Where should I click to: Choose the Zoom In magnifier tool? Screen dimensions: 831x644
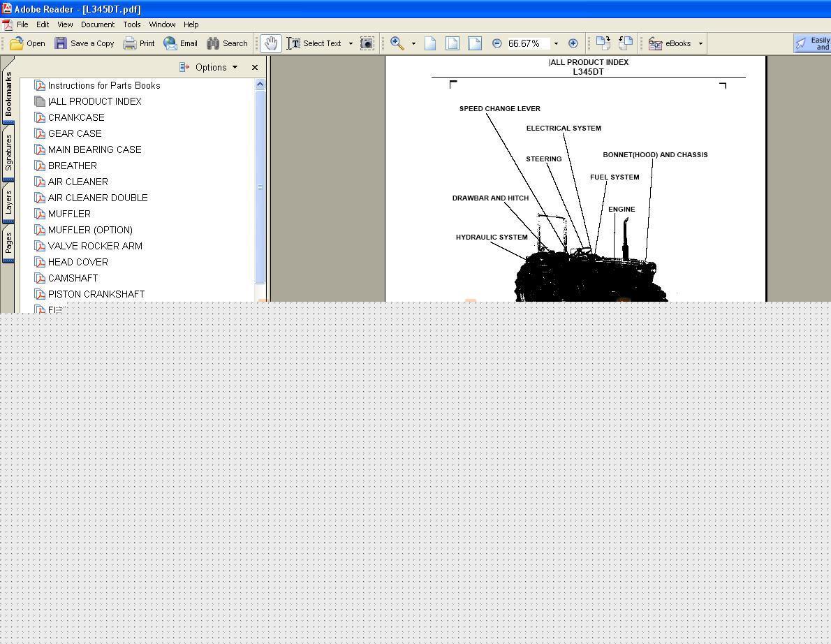[397, 43]
